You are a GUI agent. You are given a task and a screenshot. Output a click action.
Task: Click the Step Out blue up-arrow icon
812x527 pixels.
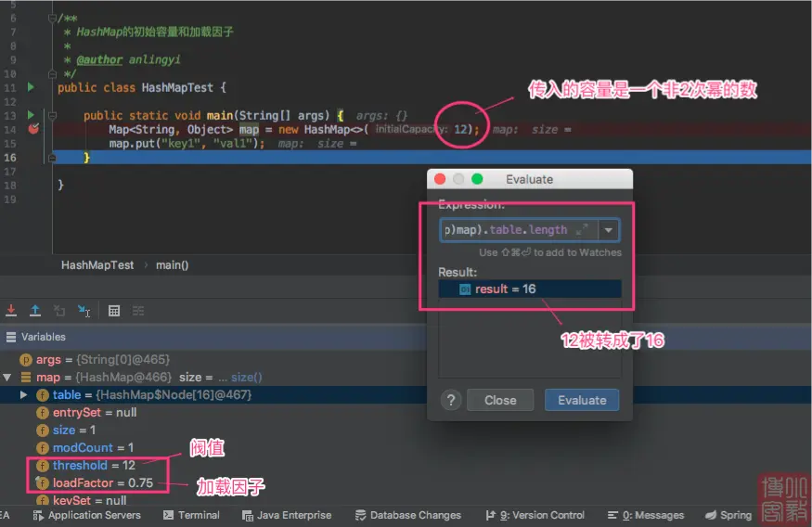[35, 311]
